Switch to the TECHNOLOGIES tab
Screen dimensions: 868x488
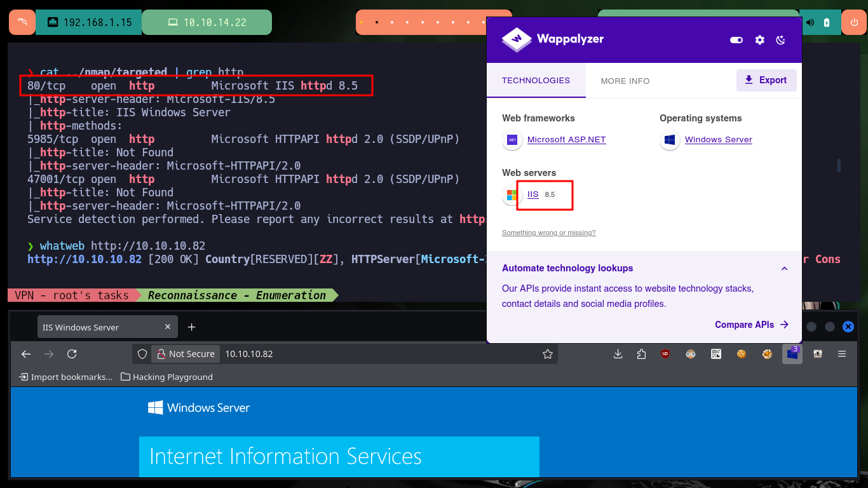click(x=536, y=81)
